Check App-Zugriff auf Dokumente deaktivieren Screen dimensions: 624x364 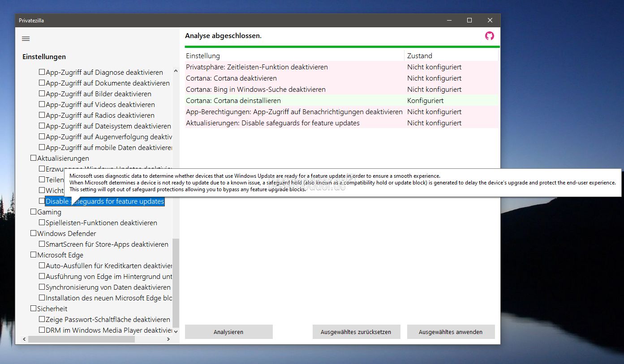point(42,82)
